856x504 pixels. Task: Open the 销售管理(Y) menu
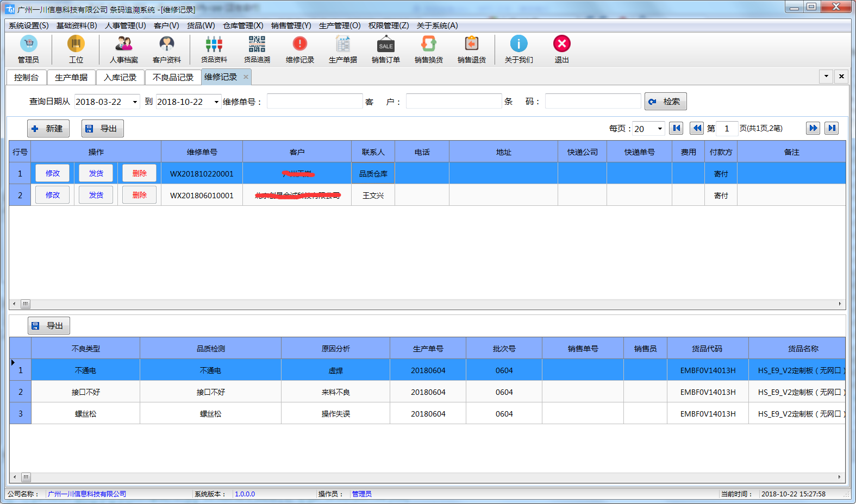291,26
